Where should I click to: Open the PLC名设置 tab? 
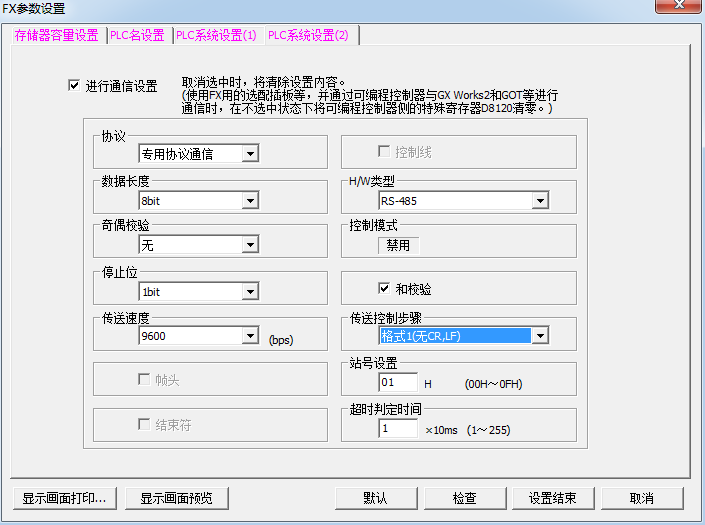[x=137, y=35]
